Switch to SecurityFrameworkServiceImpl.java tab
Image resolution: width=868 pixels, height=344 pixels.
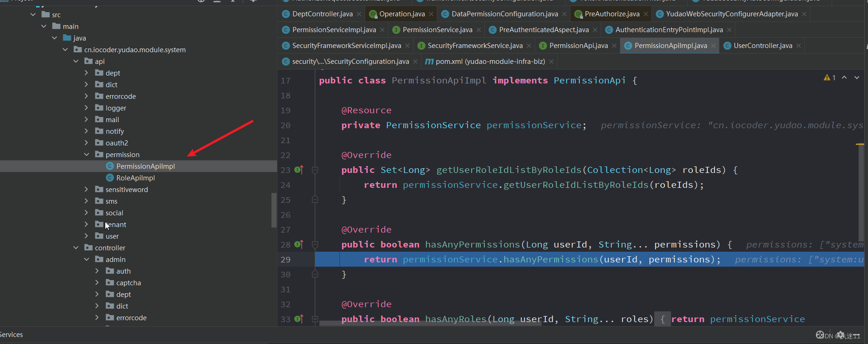[x=346, y=46]
